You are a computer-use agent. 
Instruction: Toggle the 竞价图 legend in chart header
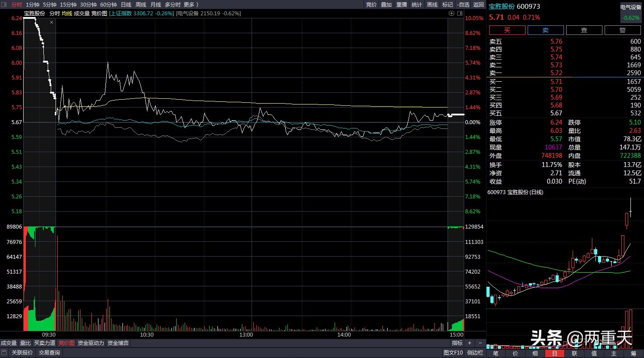[x=99, y=14]
